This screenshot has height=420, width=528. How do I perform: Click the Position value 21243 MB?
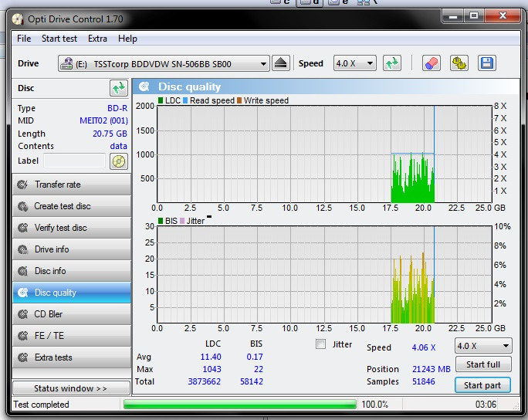click(x=432, y=369)
